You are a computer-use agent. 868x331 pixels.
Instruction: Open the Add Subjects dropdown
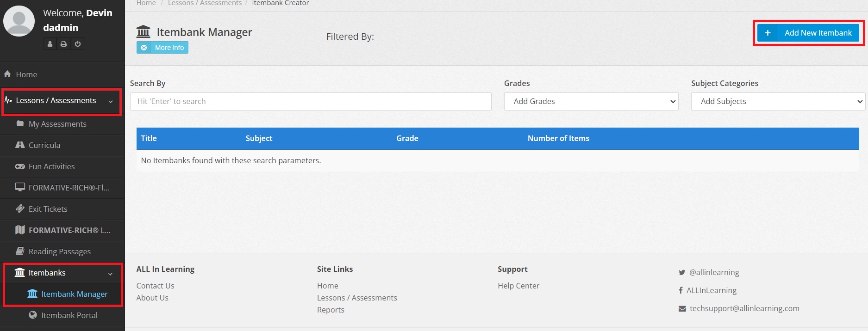[x=778, y=101]
